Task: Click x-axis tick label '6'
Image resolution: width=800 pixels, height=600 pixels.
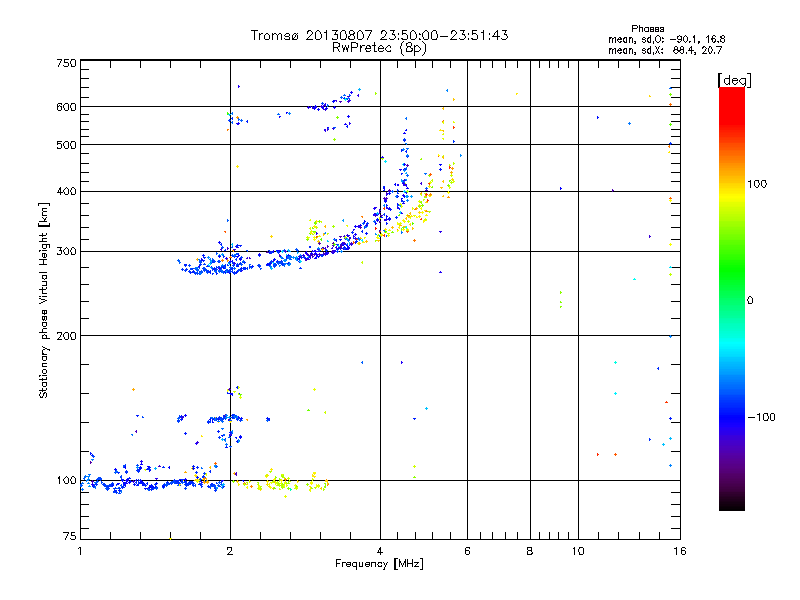Action: [x=467, y=551]
